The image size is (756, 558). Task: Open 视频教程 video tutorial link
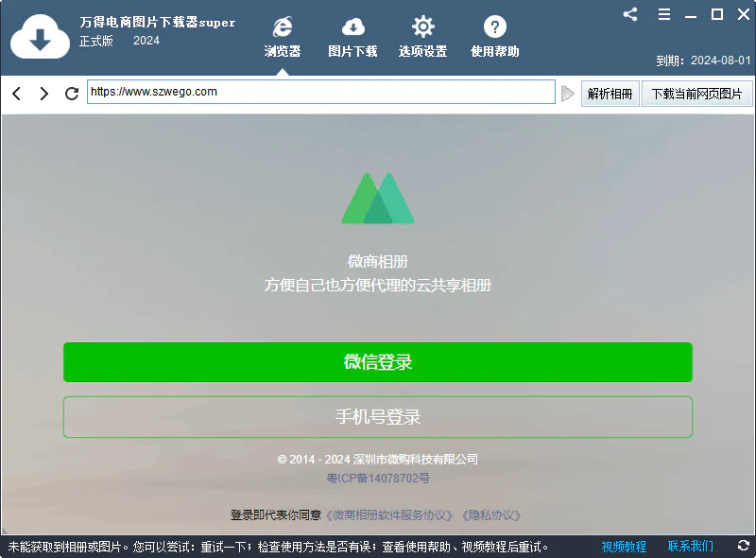coord(624,547)
